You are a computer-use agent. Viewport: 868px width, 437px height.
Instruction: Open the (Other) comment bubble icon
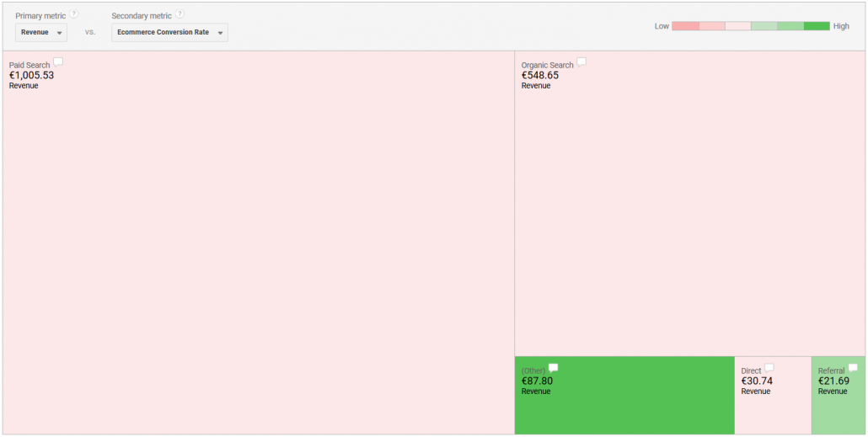point(553,368)
